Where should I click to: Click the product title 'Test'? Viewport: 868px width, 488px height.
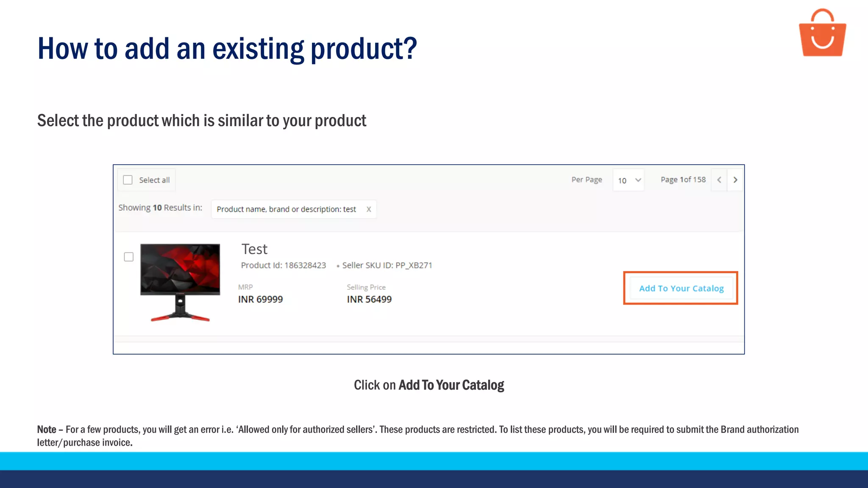(x=254, y=249)
